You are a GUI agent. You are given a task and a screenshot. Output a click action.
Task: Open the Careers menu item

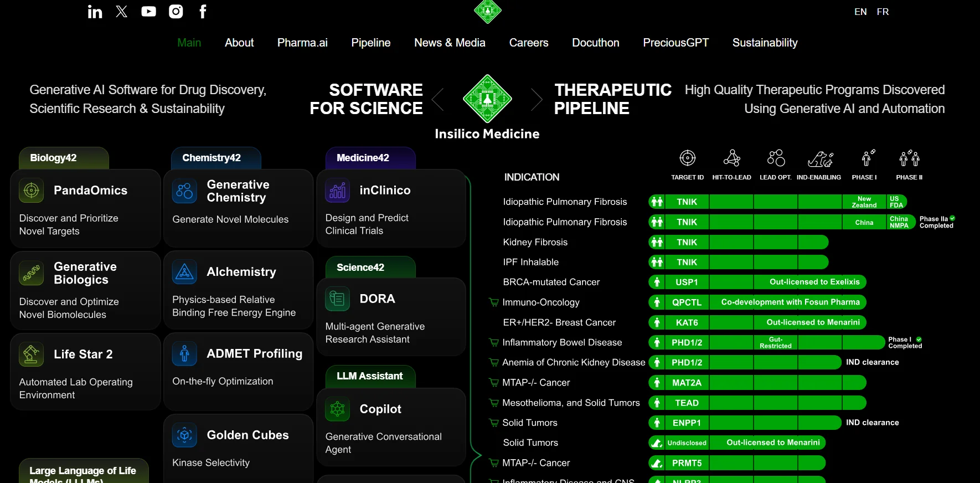coord(529,43)
